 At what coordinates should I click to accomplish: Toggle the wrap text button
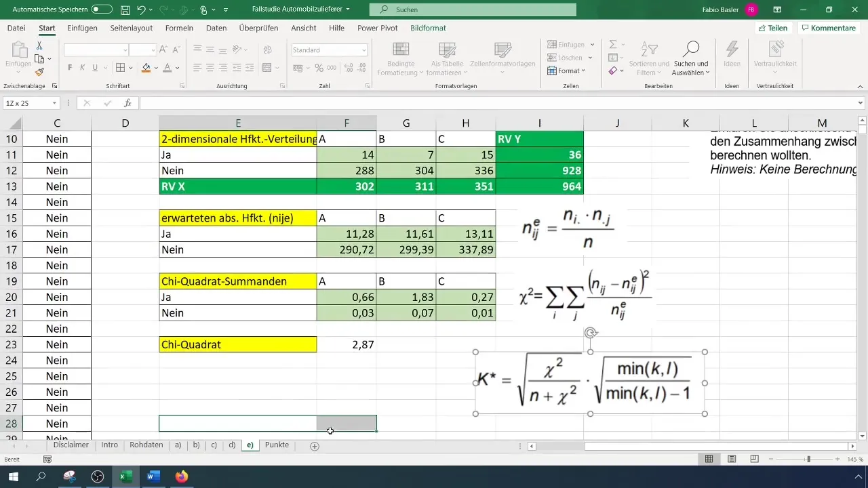coord(267,50)
